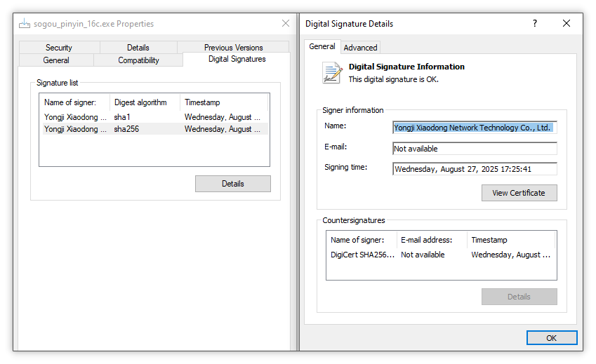Screen dimensions: 596x364
Task: Close the sogou_pinyin_16c.exe Properties window
Action: [286, 23]
